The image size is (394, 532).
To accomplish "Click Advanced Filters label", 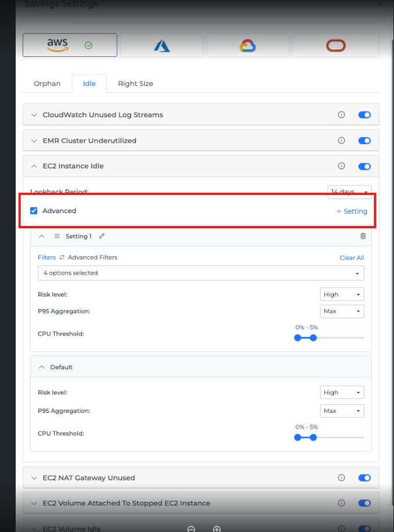I will [92, 257].
